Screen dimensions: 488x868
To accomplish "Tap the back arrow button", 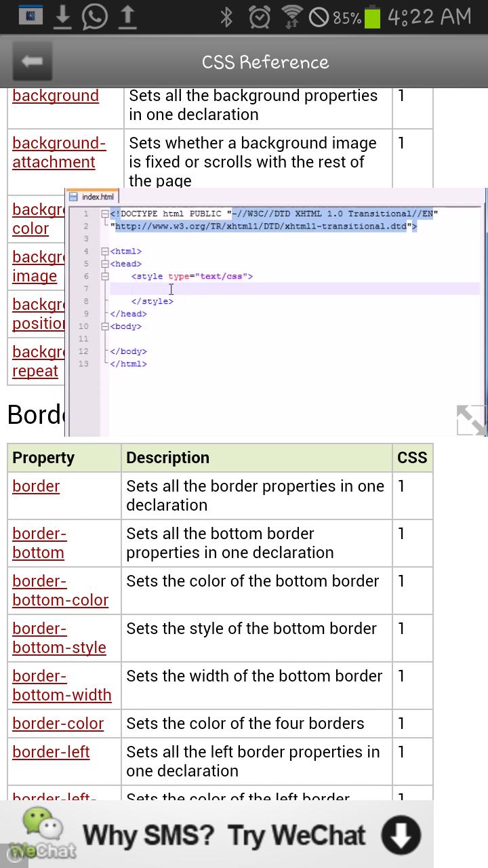I will (x=32, y=62).
